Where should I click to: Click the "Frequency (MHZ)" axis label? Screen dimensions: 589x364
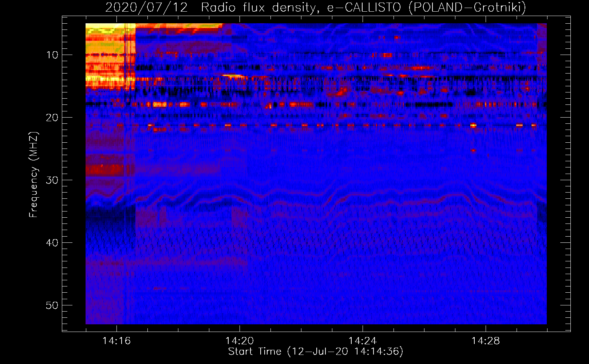tap(33, 175)
